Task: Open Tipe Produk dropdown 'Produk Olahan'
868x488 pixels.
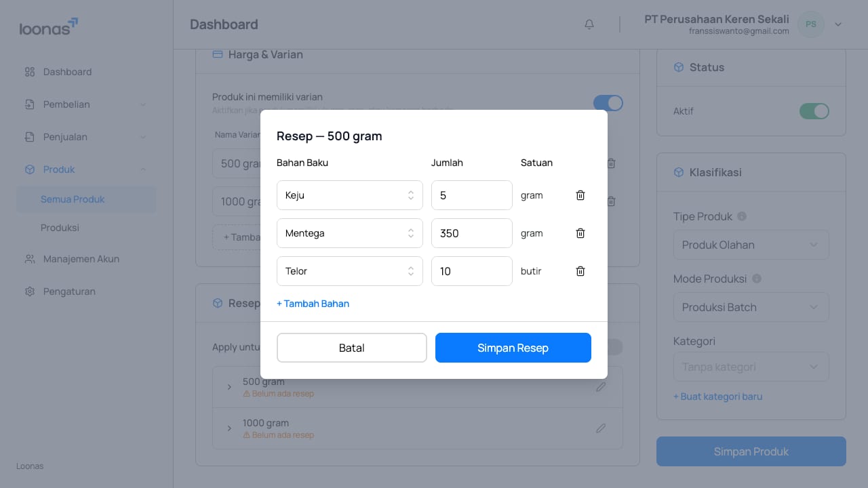Action: [751, 245]
